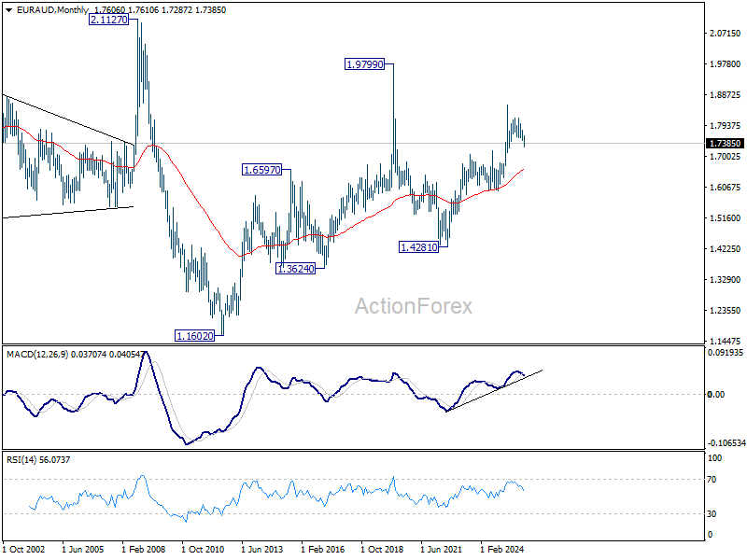Screen dimensions: 747x560
Task: Click the 1.32900 price axis value
Action: coord(726,280)
